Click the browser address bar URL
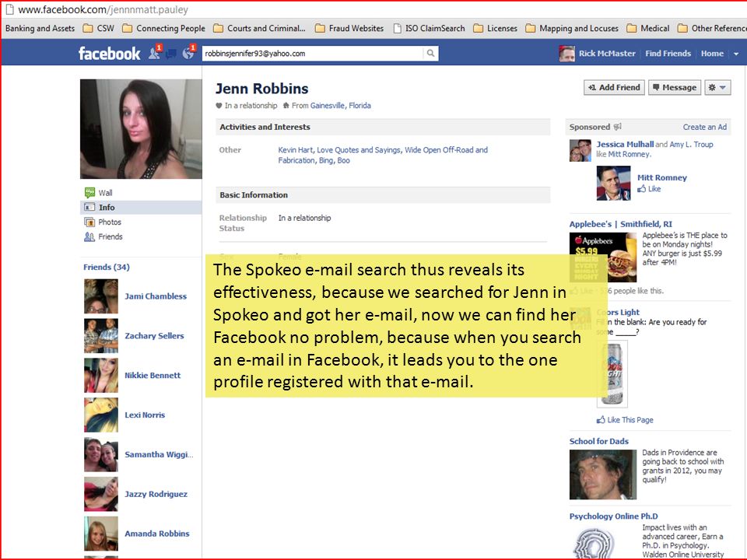 pos(103,9)
